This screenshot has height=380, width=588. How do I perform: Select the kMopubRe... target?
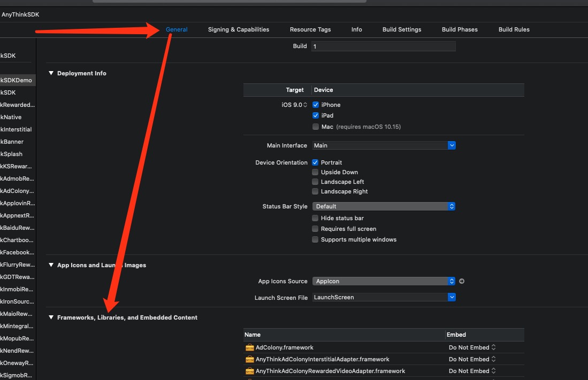(18, 338)
